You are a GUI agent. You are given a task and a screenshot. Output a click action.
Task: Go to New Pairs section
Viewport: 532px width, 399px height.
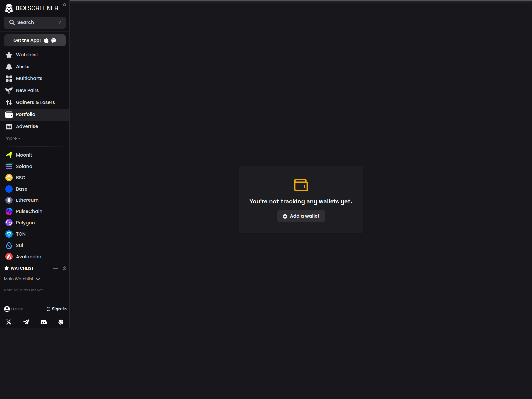pyautogui.click(x=27, y=90)
